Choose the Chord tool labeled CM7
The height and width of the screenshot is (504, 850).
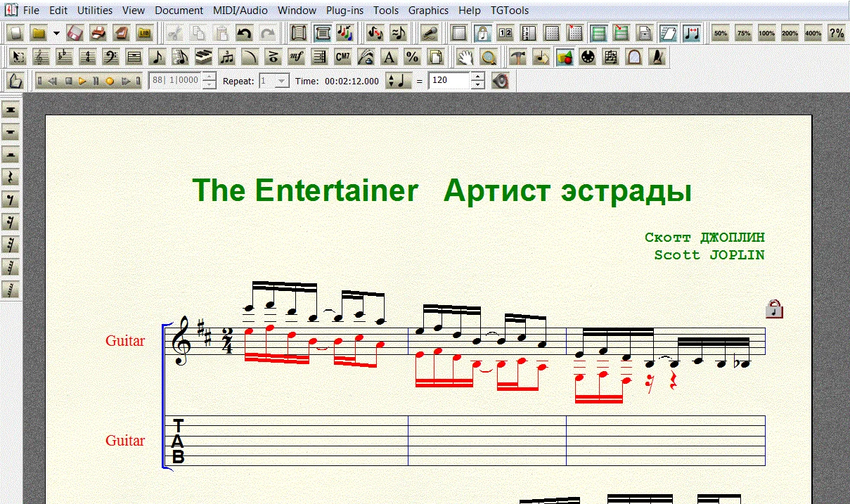click(342, 57)
